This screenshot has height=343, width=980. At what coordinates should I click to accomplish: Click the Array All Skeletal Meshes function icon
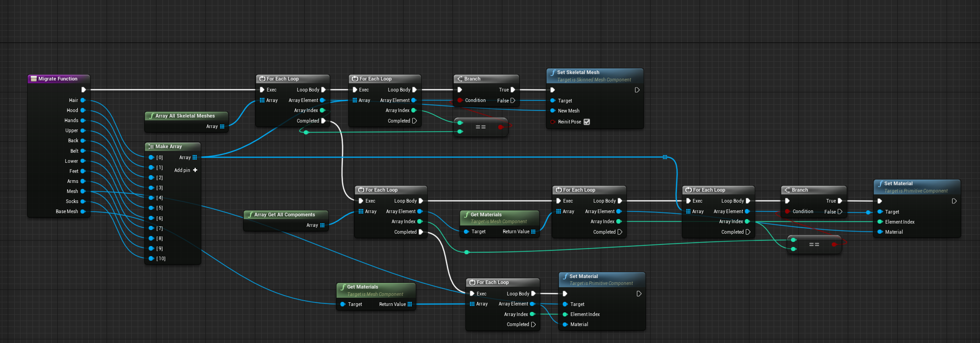pyautogui.click(x=151, y=116)
